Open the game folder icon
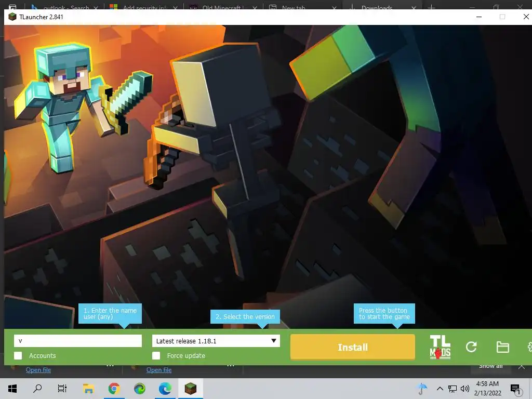 pos(502,347)
